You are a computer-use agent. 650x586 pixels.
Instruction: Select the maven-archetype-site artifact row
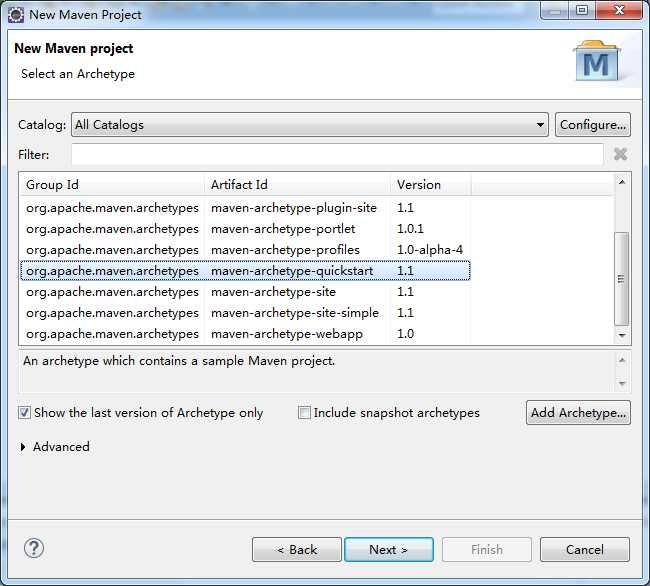[x=245, y=292]
